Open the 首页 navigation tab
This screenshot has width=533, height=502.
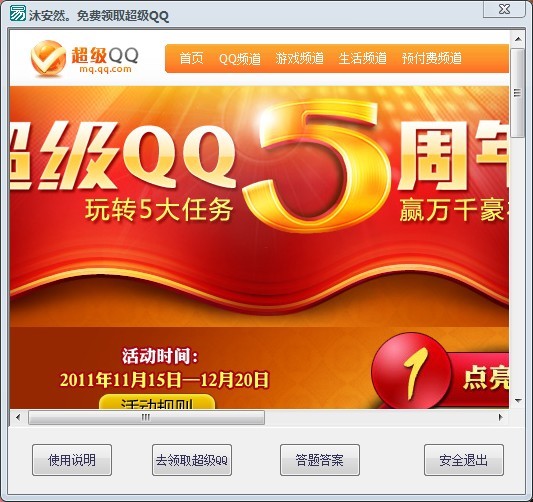pyautogui.click(x=191, y=58)
